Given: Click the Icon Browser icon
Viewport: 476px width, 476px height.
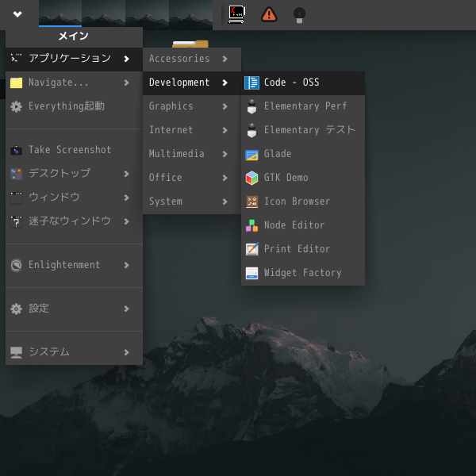Looking at the screenshot, I should pos(251,202).
